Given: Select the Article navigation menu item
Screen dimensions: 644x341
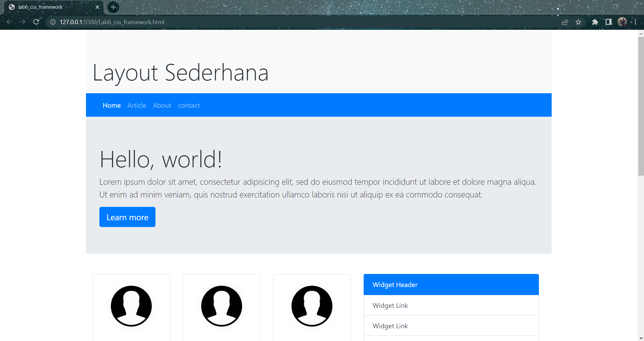Looking at the screenshot, I should (x=136, y=105).
